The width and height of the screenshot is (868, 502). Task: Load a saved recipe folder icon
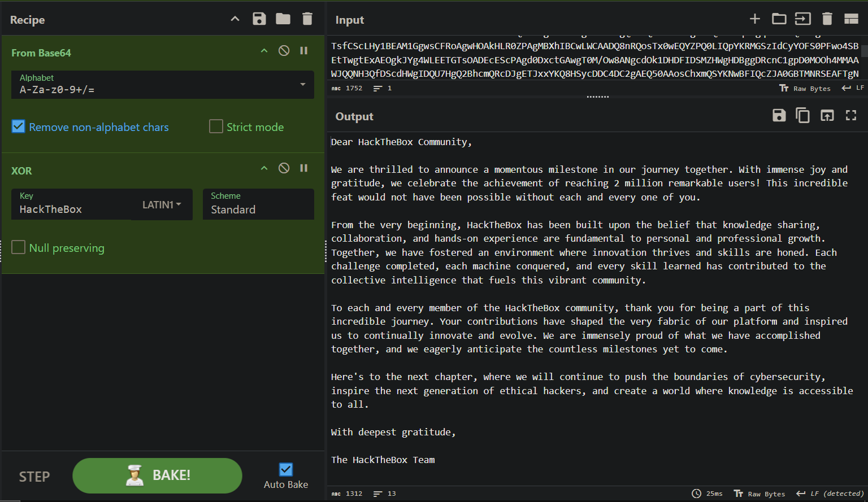(283, 19)
